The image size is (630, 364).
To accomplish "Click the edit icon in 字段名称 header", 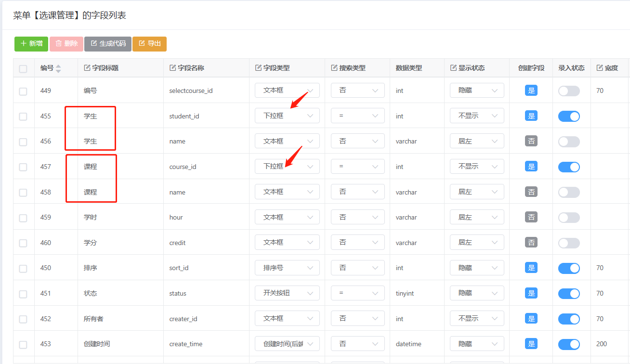I will click(173, 68).
